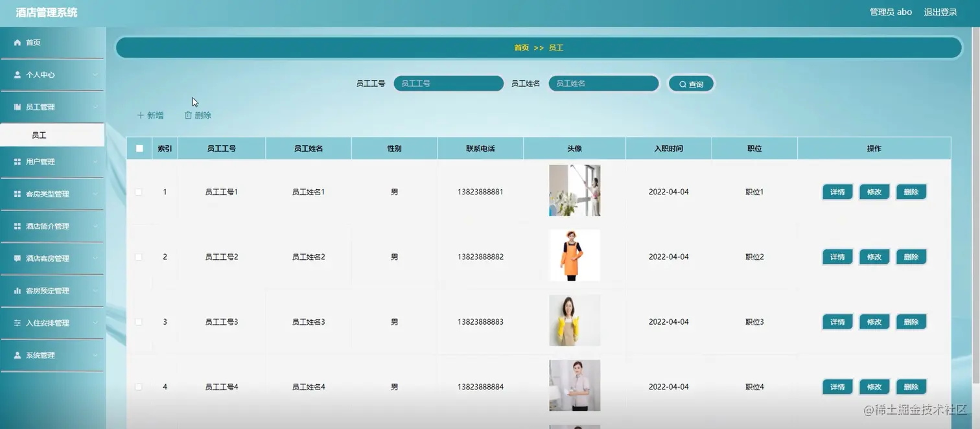Toggle the select-all checkbox in table header
This screenshot has width=980, height=429.
click(x=139, y=148)
